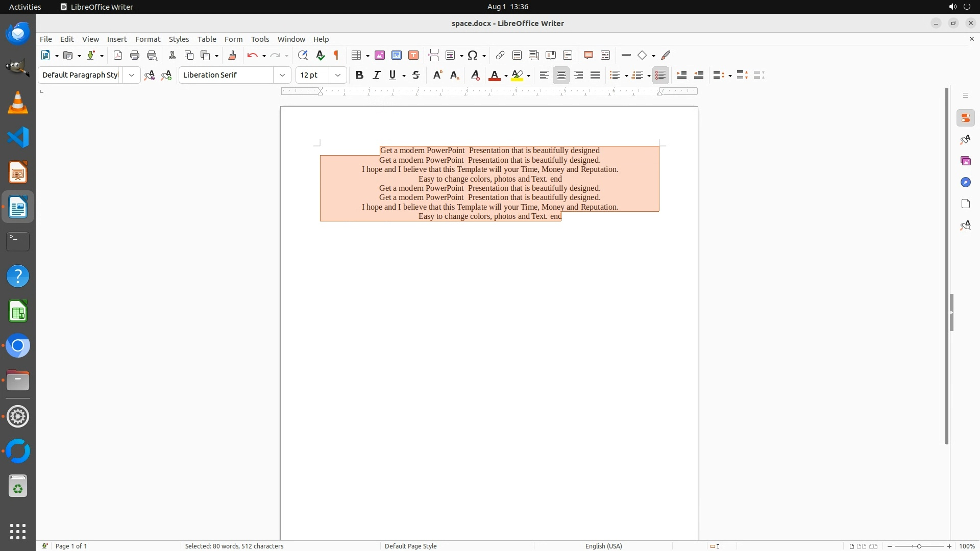Toggle Italic formatting on selection

(377, 75)
